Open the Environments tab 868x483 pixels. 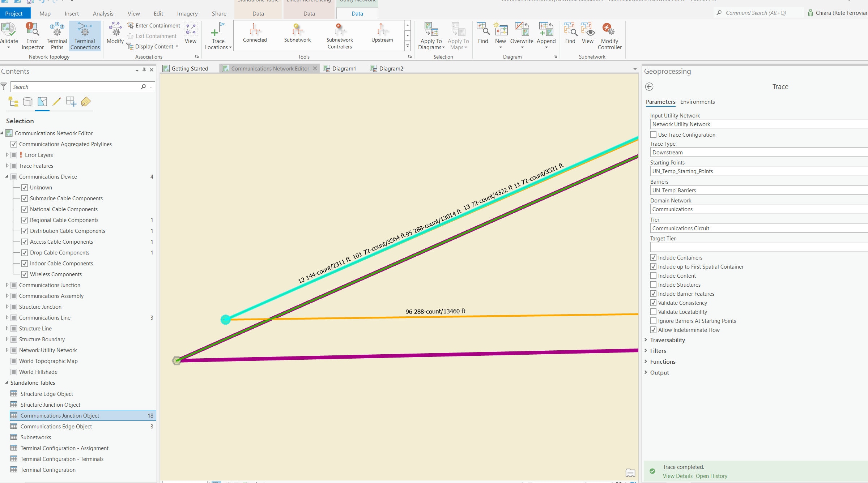click(697, 102)
